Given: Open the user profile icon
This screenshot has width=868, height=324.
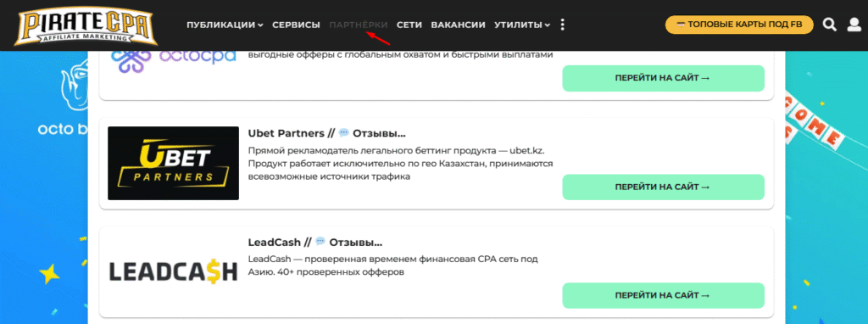Looking at the screenshot, I should pos(854,25).
